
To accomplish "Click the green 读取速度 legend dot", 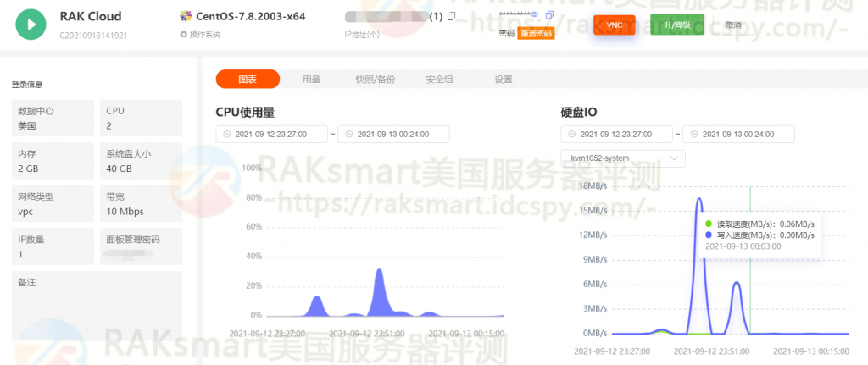I will (709, 224).
